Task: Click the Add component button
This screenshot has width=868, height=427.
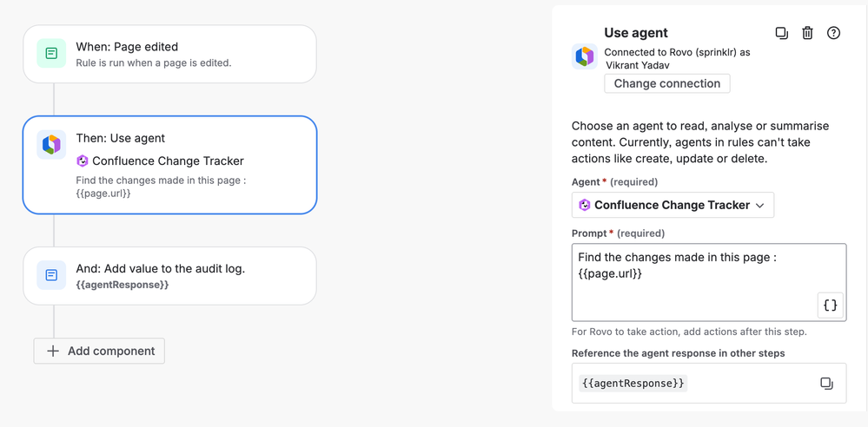Action: pos(99,351)
